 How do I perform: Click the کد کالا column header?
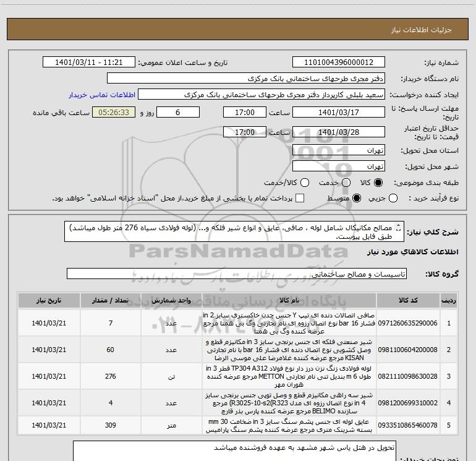pyautogui.click(x=408, y=300)
